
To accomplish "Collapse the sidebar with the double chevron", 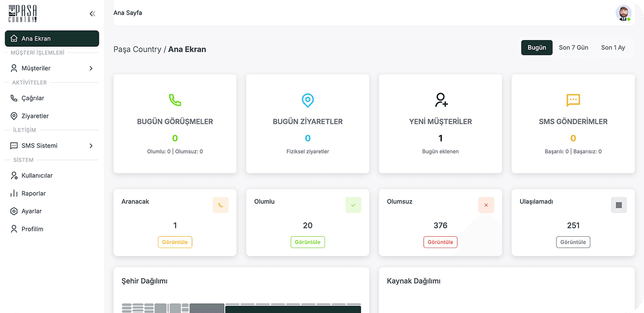I will pos(92,13).
